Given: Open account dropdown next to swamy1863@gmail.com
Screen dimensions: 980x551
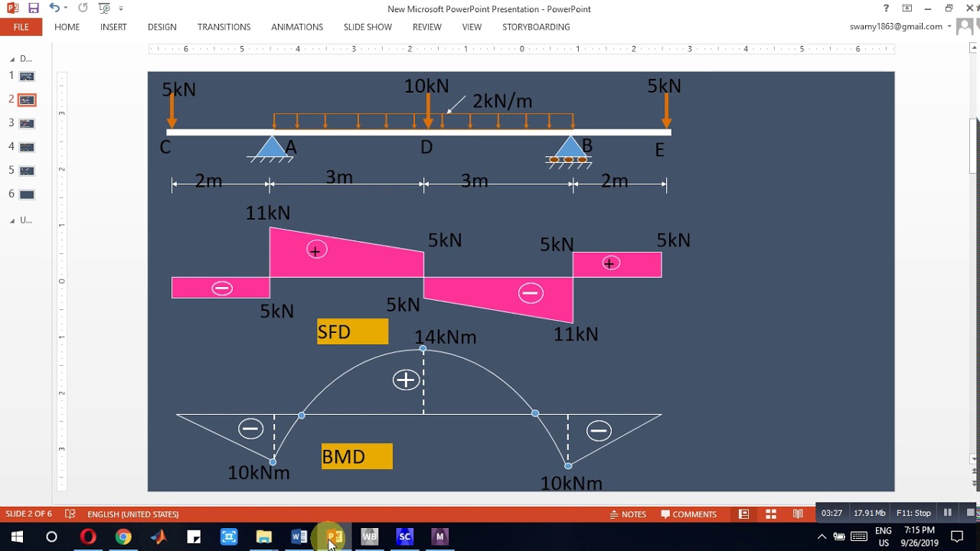Looking at the screenshot, I should click(x=949, y=26).
